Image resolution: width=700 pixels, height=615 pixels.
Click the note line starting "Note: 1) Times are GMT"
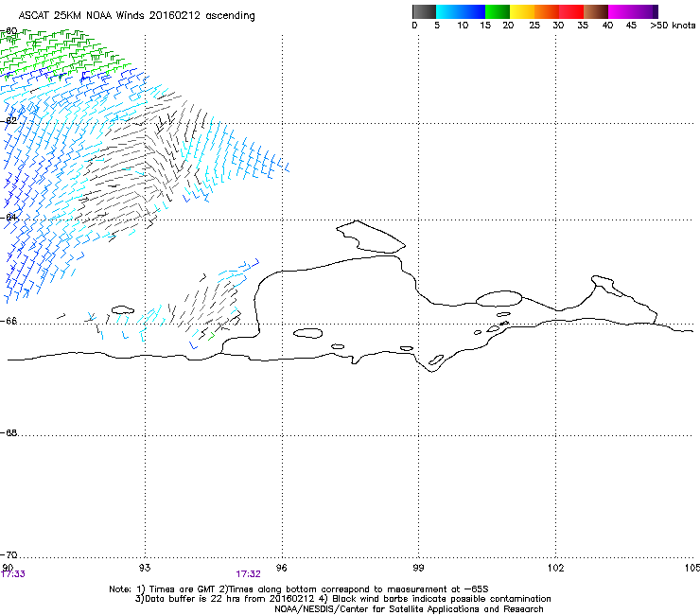click(x=299, y=589)
